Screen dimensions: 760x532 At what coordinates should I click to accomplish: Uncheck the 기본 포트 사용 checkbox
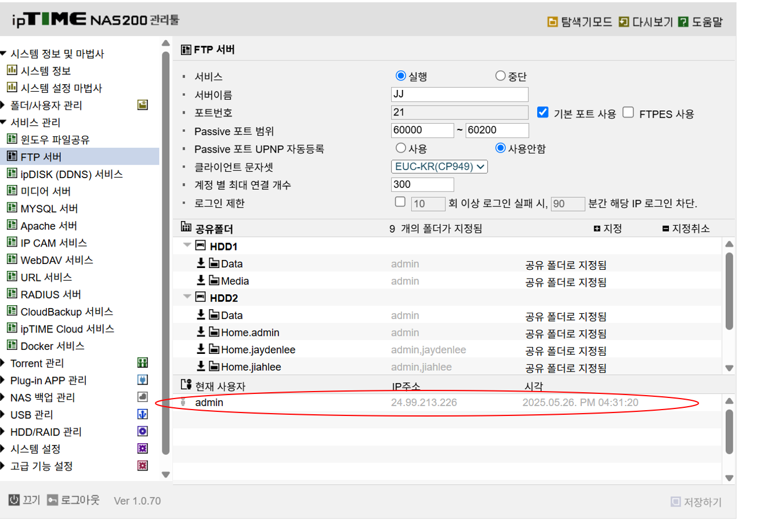click(x=543, y=113)
